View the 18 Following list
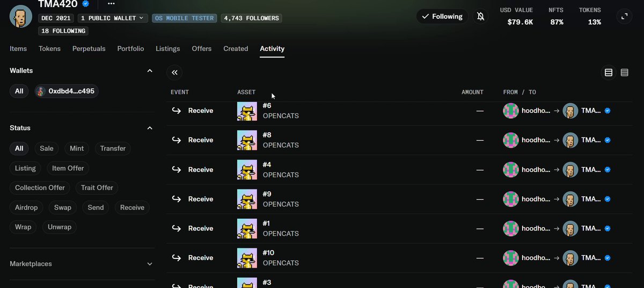 64,31
